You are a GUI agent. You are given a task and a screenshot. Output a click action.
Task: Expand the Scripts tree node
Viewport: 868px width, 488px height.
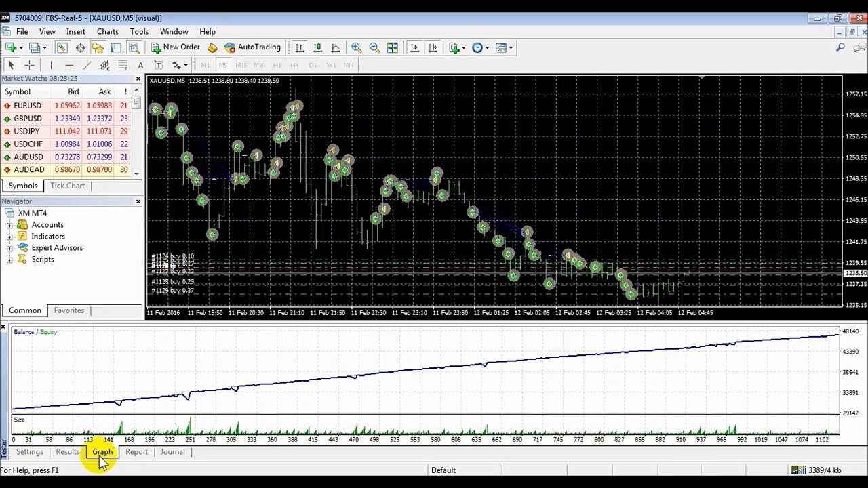coord(9,260)
